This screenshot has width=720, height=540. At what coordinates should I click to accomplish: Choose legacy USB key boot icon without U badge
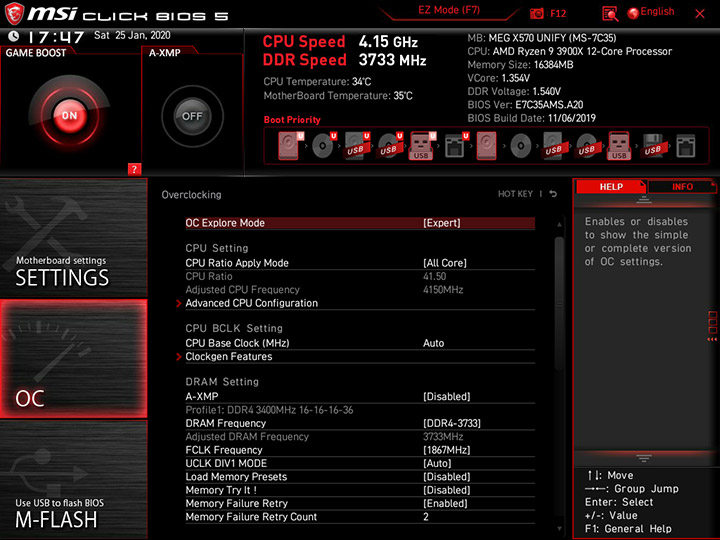(x=619, y=146)
